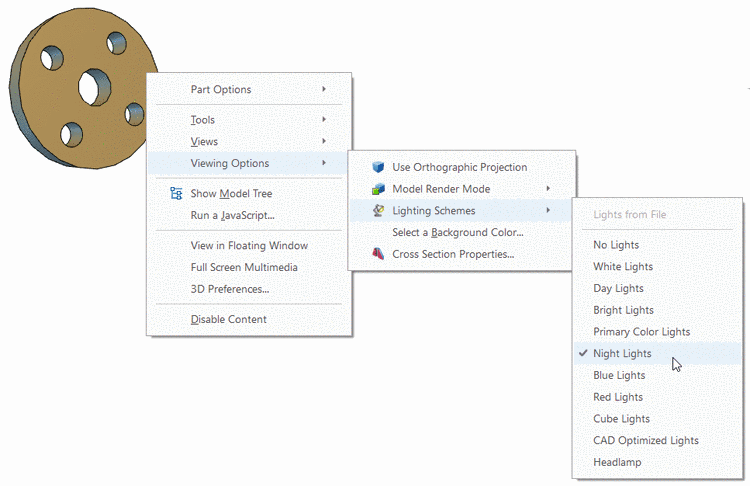Open the Views menu entry
The height and width of the screenshot is (486, 750).
(x=249, y=142)
